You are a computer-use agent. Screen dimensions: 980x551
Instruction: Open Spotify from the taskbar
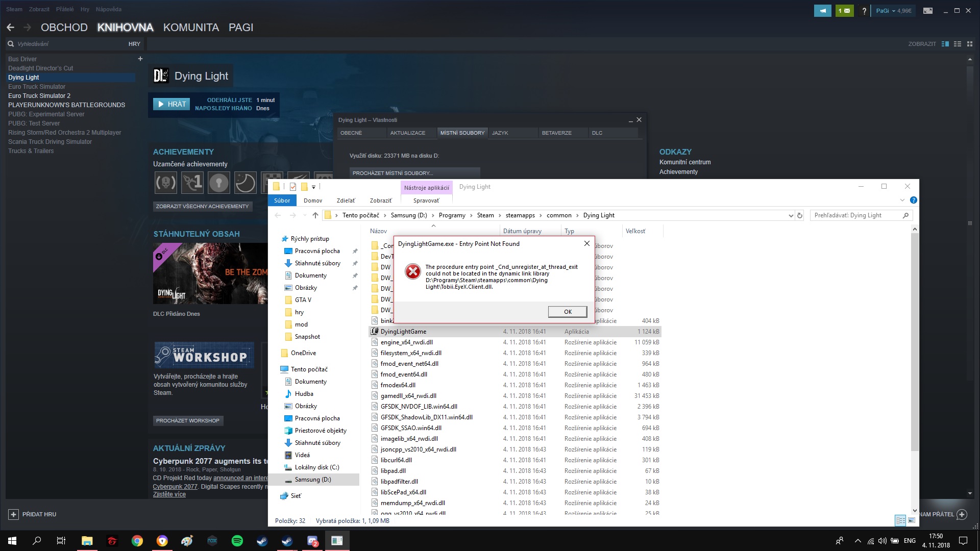(x=237, y=541)
